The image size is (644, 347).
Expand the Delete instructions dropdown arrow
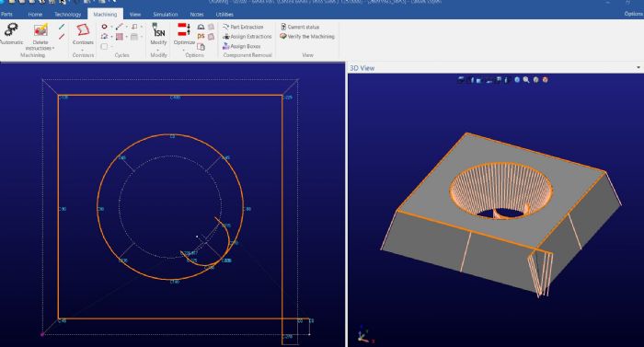tap(53, 49)
